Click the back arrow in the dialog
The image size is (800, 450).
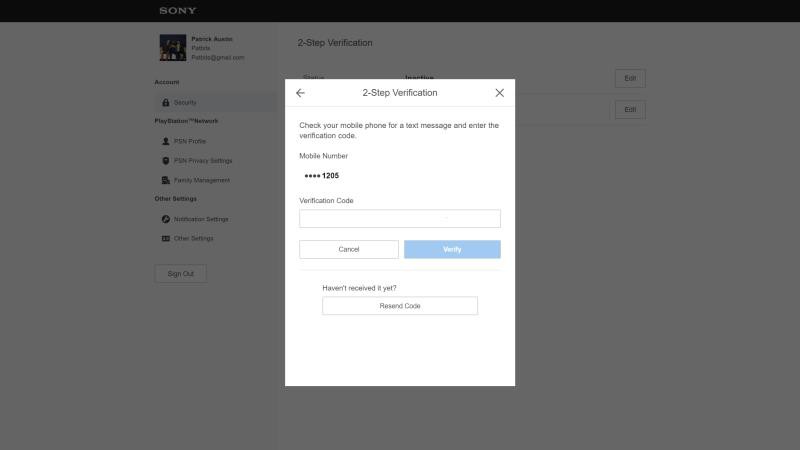(x=300, y=93)
